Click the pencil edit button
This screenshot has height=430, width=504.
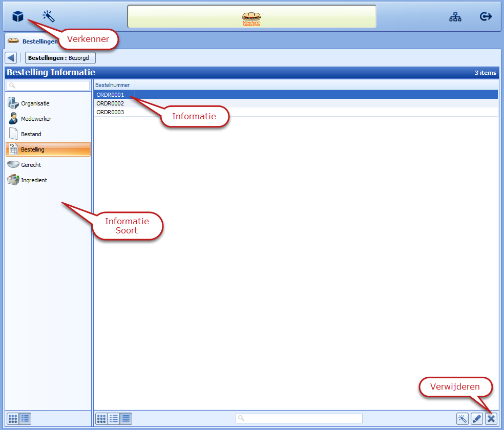(477, 419)
